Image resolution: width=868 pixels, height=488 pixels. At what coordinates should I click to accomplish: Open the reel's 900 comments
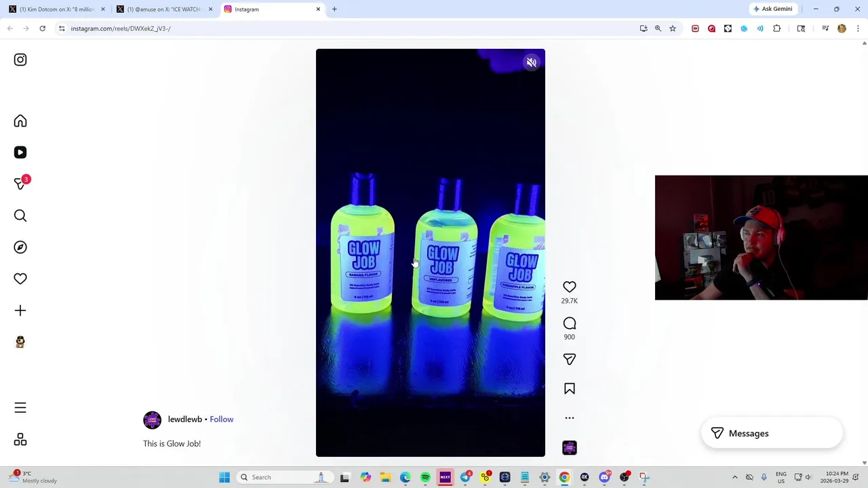pyautogui.click(x=570, y=323)
